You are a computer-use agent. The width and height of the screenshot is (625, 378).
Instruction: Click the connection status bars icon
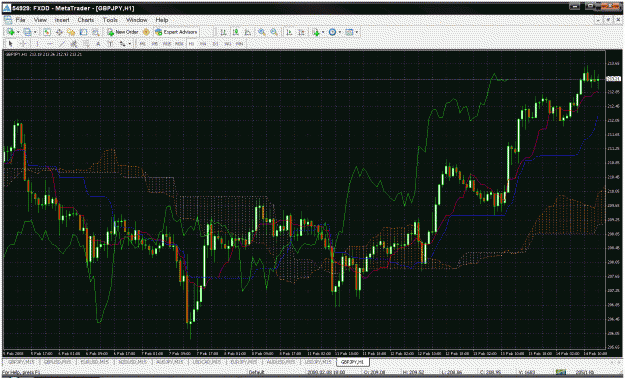point(561,372)
